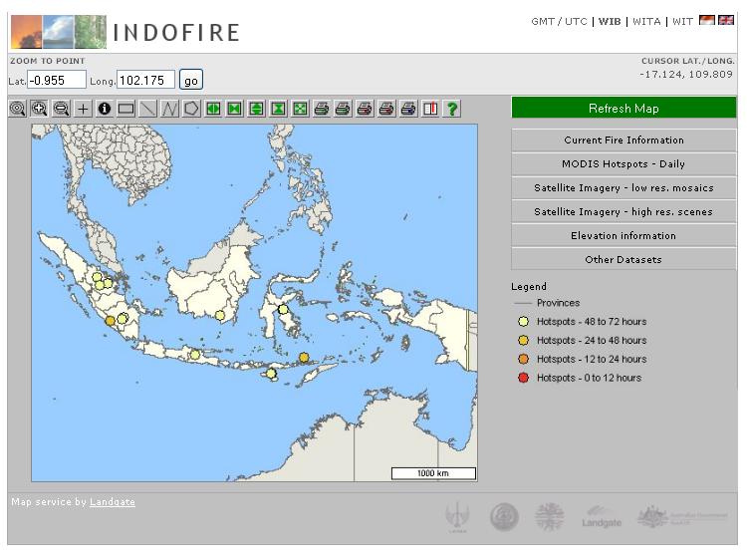The height and width of the screenshot is (560, 747).
Task: Open help with the green question mark
Action: 452,109
